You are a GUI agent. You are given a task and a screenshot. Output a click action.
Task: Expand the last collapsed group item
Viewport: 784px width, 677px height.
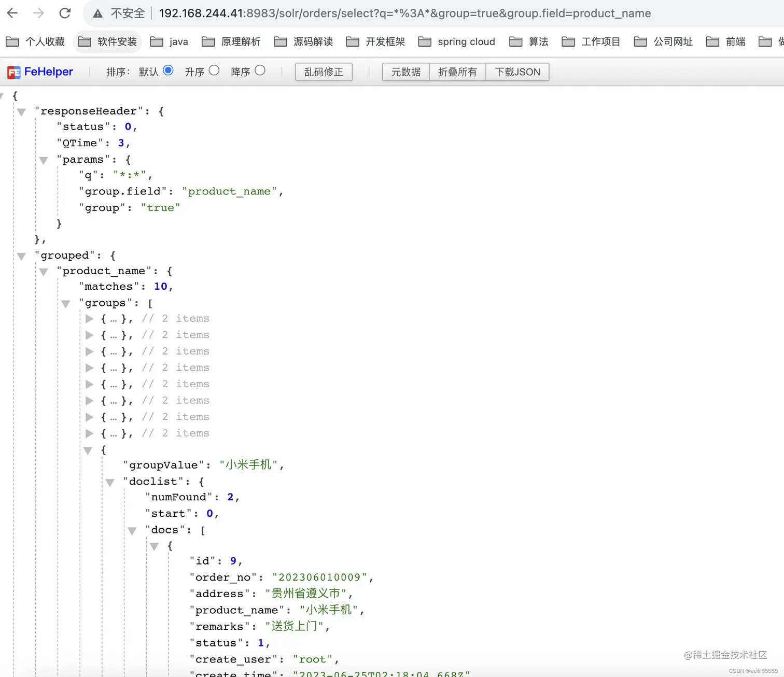[89, 433]
